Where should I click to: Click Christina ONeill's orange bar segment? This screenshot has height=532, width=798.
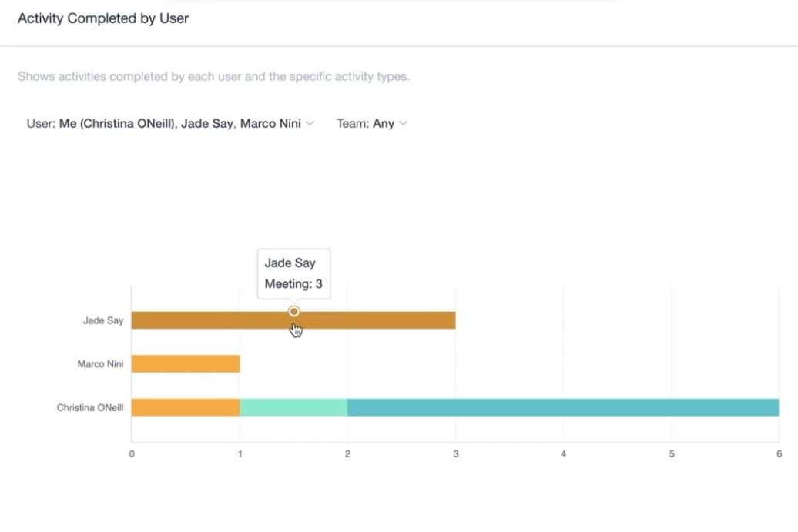pos(186,407)
